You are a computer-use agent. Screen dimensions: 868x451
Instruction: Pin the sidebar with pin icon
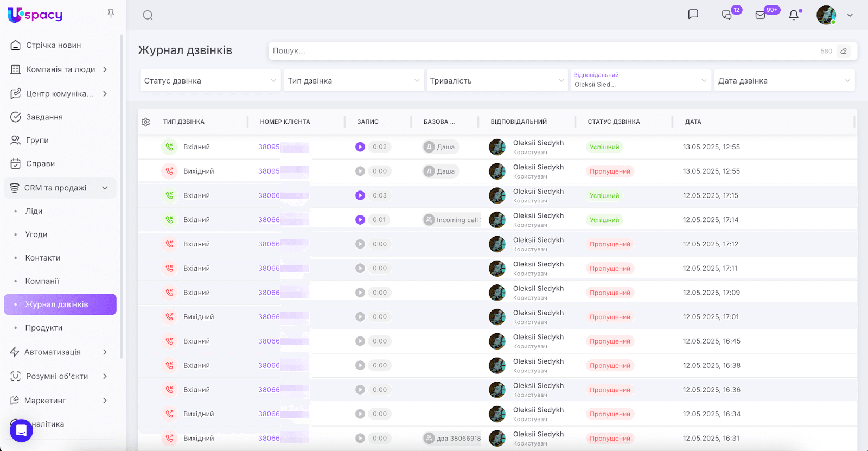point(111,14)
